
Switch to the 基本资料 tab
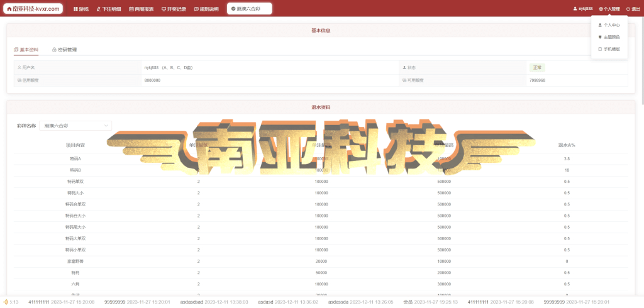tap(26, 50)
